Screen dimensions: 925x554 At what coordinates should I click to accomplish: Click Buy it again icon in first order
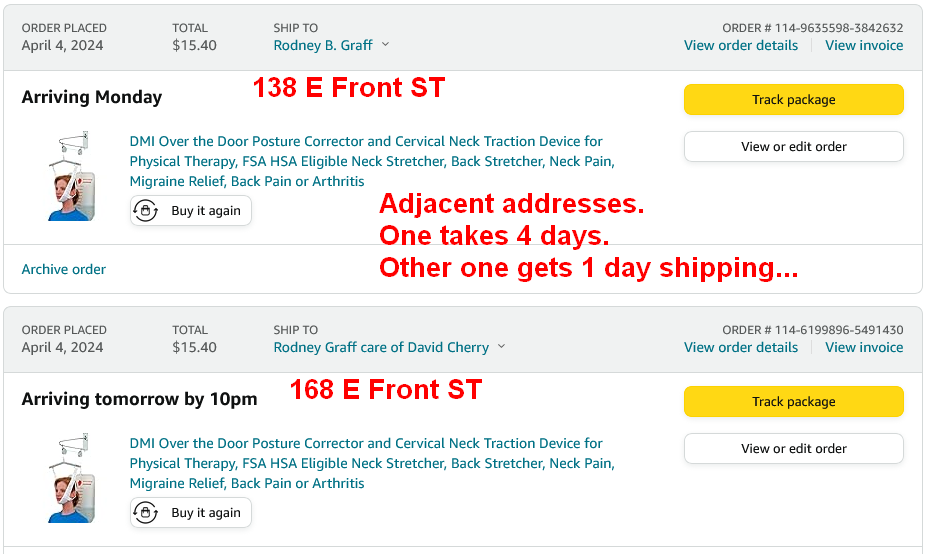click(146, 211)
